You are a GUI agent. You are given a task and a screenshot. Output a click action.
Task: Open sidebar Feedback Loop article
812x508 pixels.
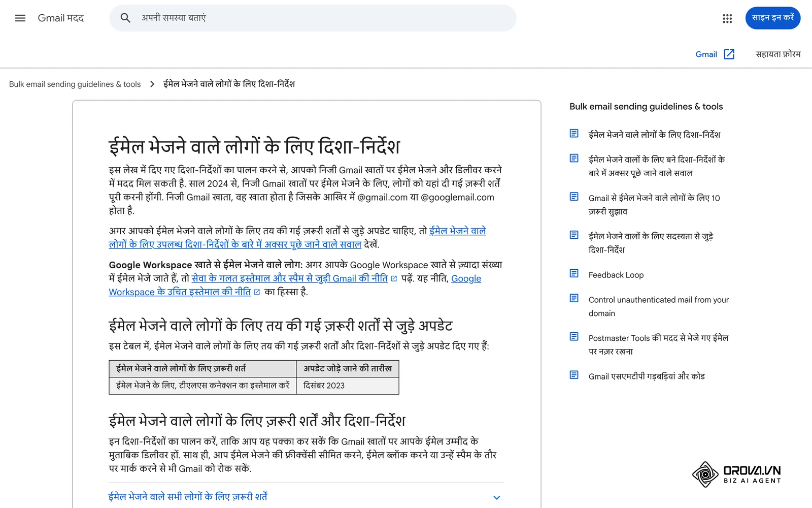(x=616, y=275)
